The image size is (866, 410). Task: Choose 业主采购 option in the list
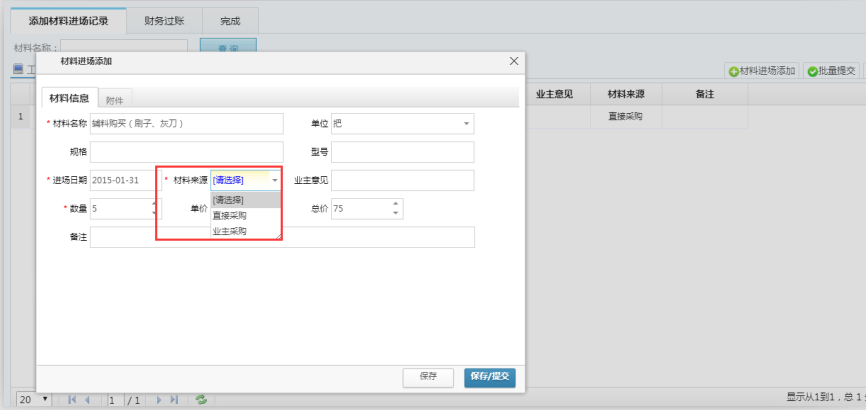[231, 231]
